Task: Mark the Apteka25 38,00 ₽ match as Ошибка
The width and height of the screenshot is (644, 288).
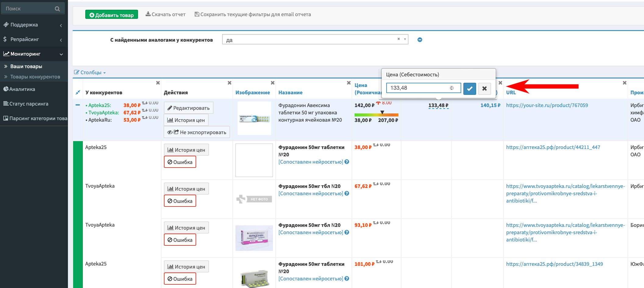Action: (180, 162)
